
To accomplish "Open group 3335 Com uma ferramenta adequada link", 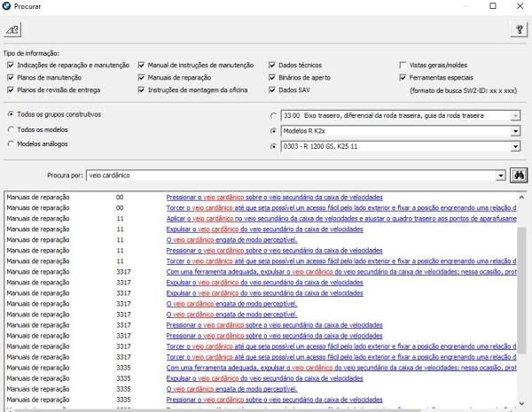I will 341,368.
